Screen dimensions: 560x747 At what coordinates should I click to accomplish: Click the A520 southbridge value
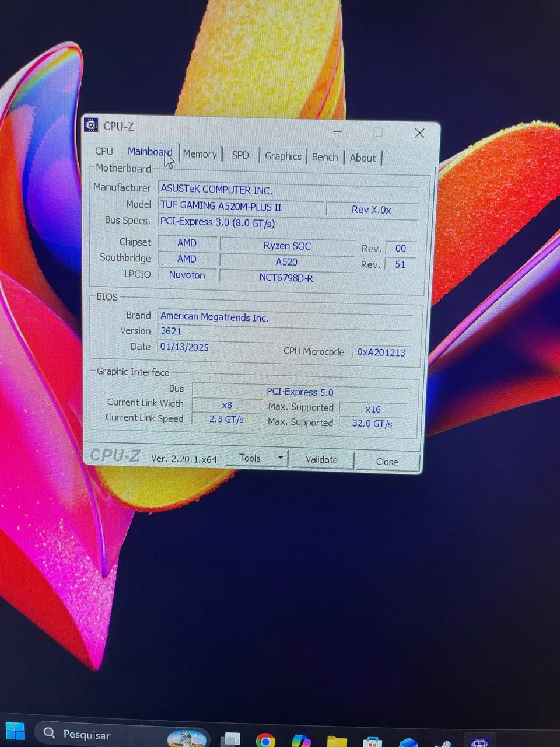pyautogui.click(x=286, y=262)
